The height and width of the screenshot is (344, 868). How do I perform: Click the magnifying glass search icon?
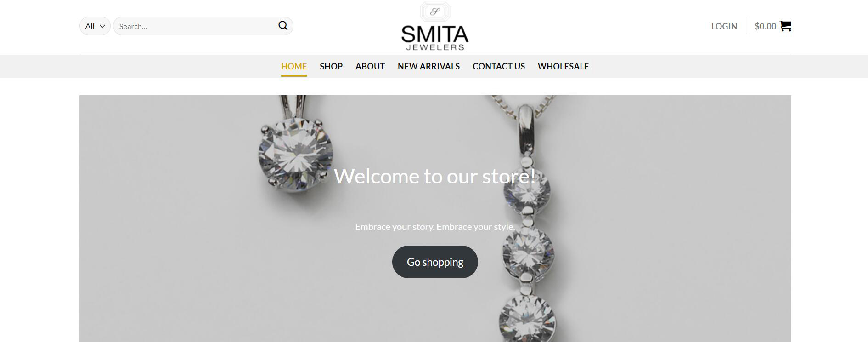[283, 26]
